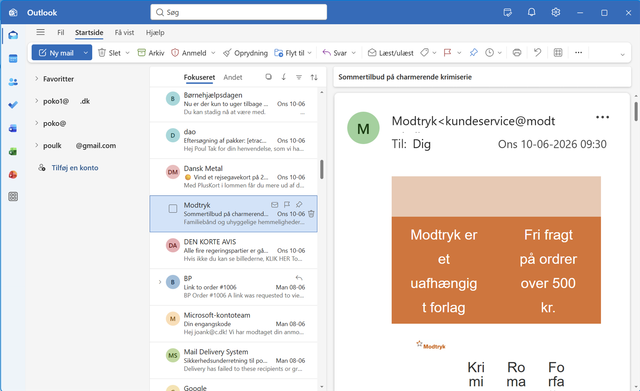Mark Modtryk email read/unread envelope icon
The height and width of the screenshot is (391, 640).
tap(275, 204)
